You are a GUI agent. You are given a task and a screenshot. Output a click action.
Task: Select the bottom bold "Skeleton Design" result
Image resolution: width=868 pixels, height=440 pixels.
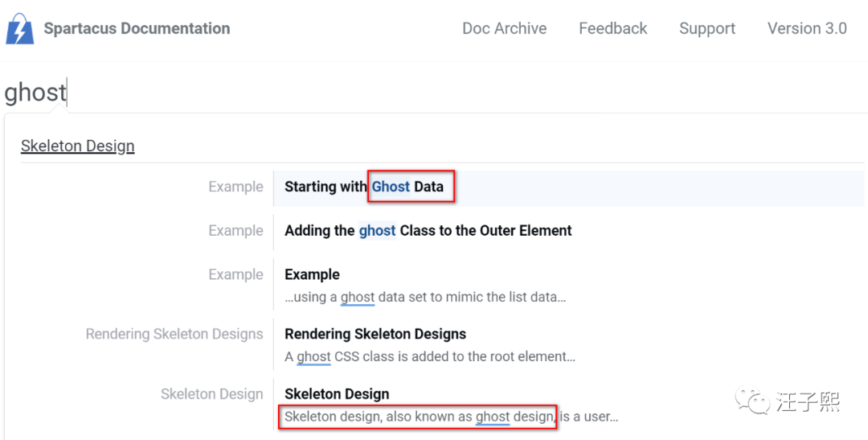(337, 394)
